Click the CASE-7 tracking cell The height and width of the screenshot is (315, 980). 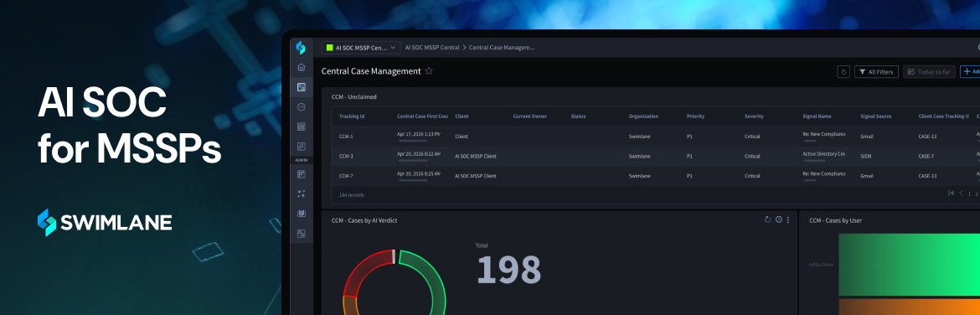point(927,157)
